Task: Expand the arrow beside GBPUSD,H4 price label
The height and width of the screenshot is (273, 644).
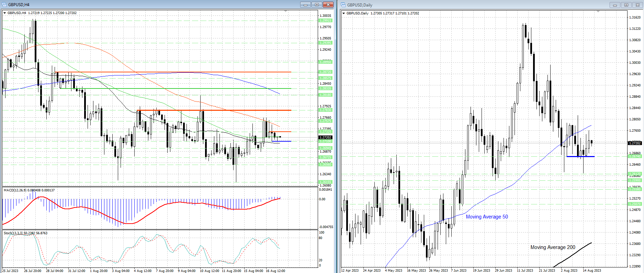Action: pyautogui.click(x=5, y=13)
